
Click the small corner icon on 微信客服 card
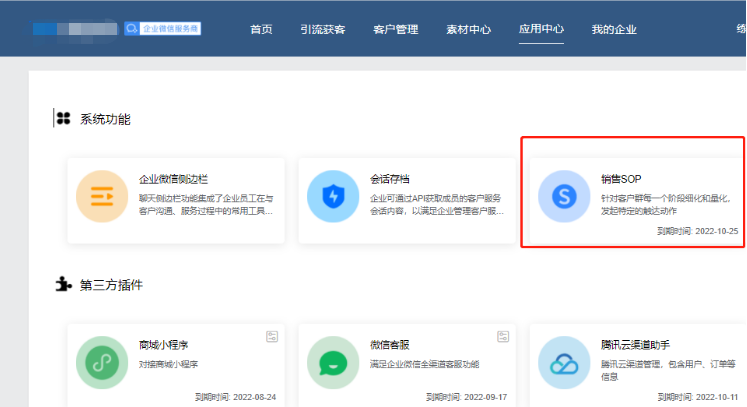pos(502,337)
